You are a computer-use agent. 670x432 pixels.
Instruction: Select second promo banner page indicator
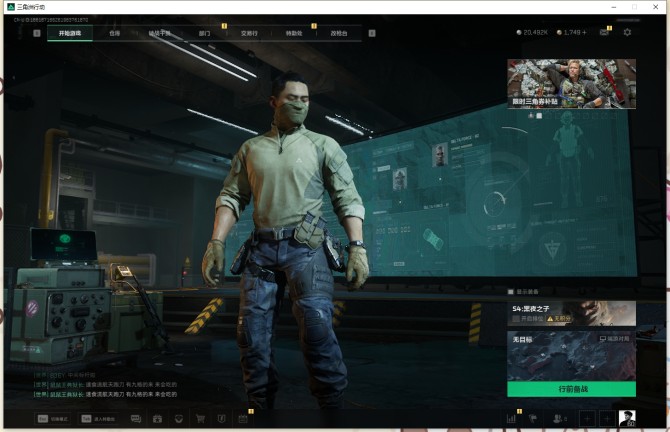tap(539, 116)
